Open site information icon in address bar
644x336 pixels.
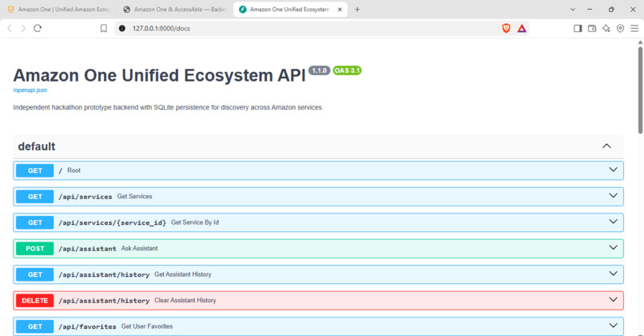pyautogui.click(x=122, y=28)
